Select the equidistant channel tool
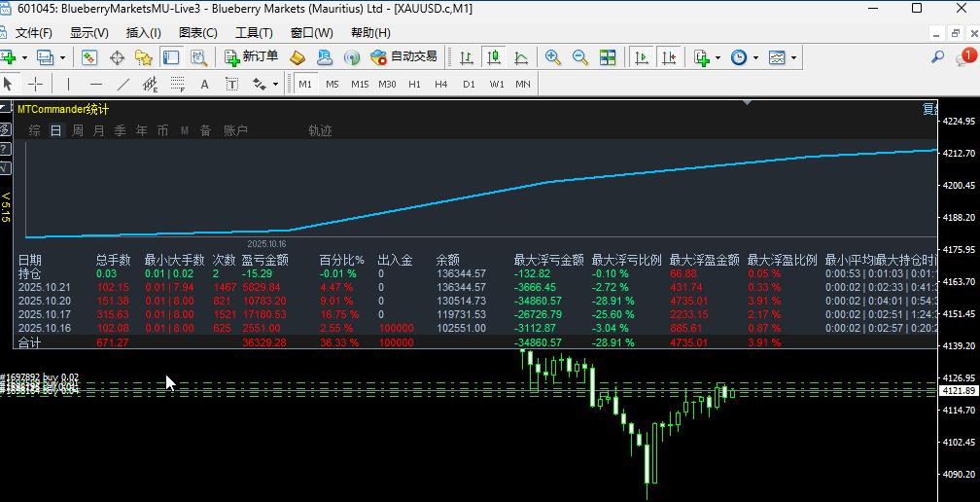The width and height of the screenshot is (980, 502). click(150, 83)
